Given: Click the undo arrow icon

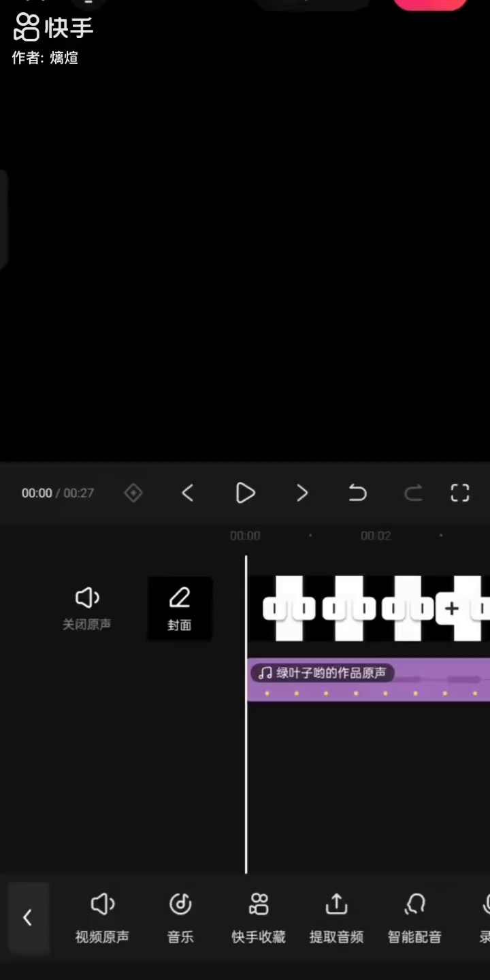Looking at the screenshot, I should 357,493.
